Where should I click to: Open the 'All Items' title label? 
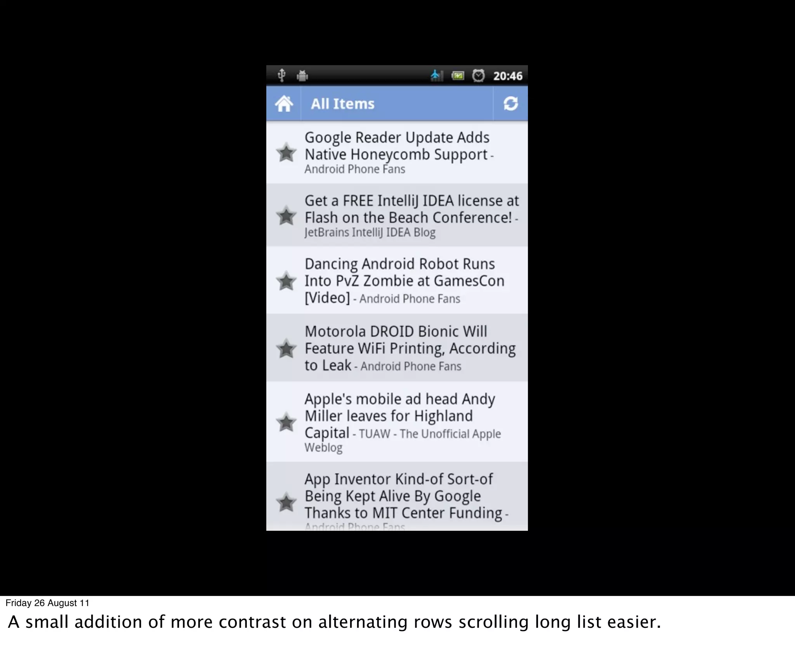[x=342, y=104]
